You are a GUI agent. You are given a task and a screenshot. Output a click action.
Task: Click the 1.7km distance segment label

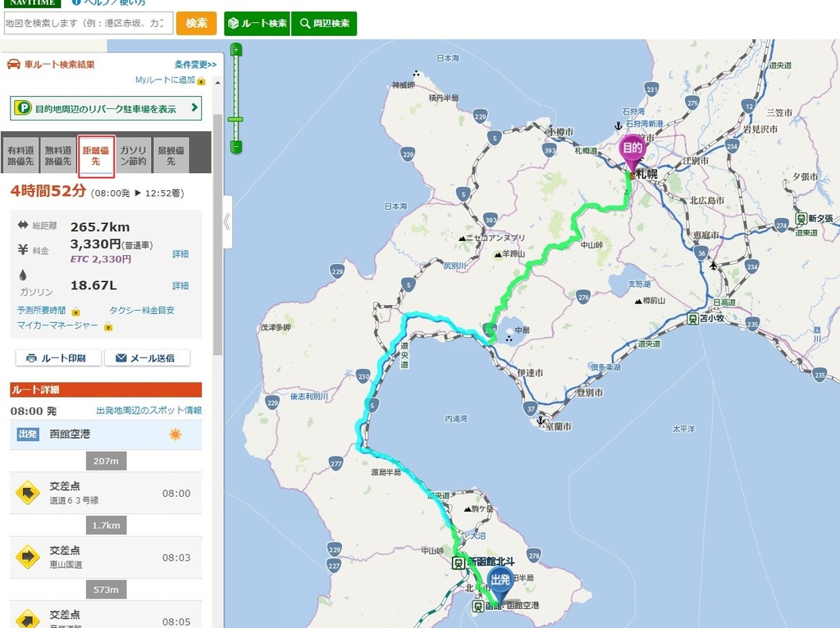click(x=106, y=526)
